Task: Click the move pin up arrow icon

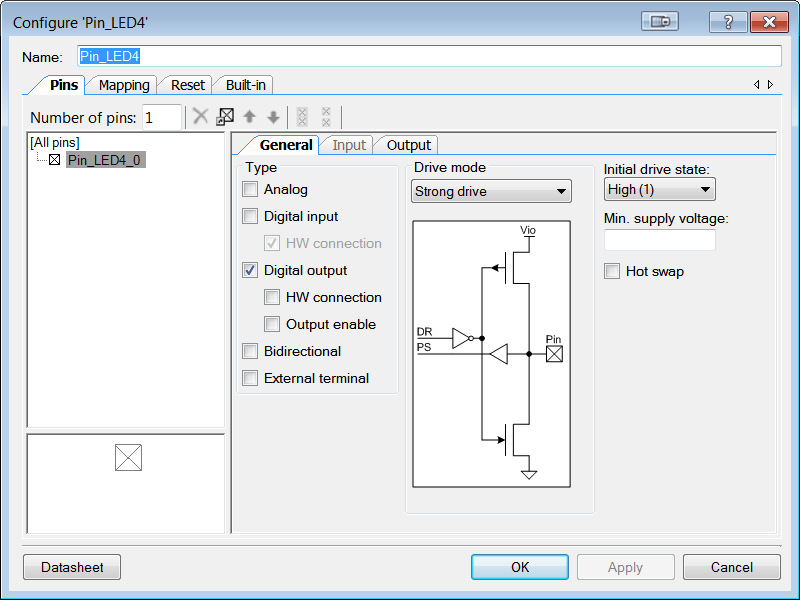Action: [249, 117]
